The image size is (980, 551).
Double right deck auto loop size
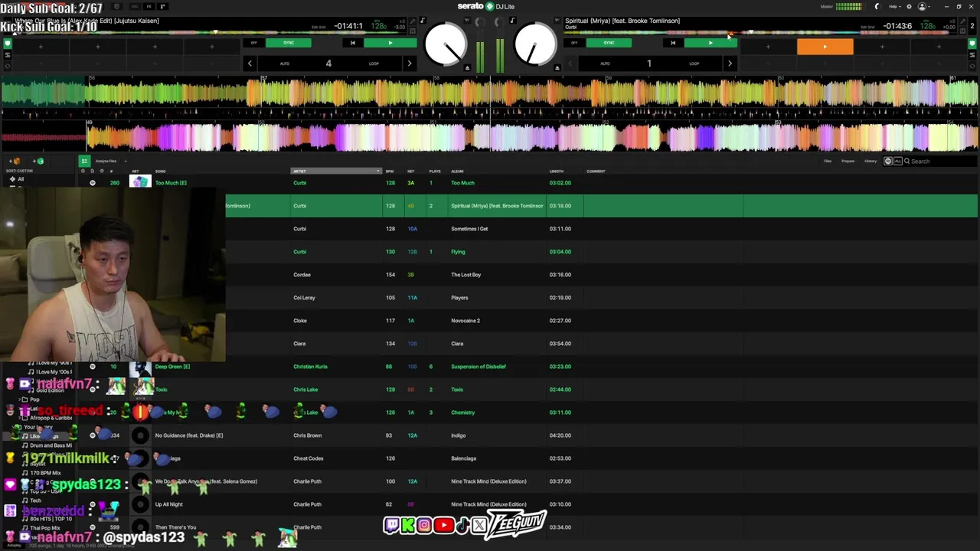point(730,64)
